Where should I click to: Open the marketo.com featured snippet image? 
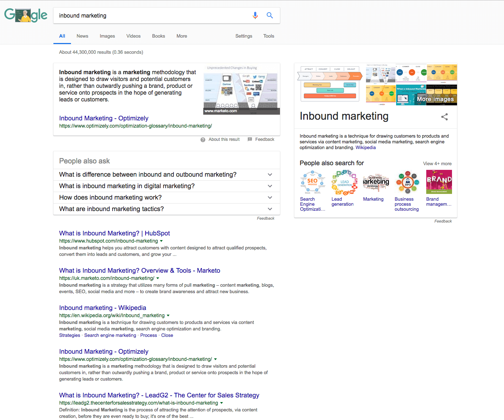coord(242,90)
